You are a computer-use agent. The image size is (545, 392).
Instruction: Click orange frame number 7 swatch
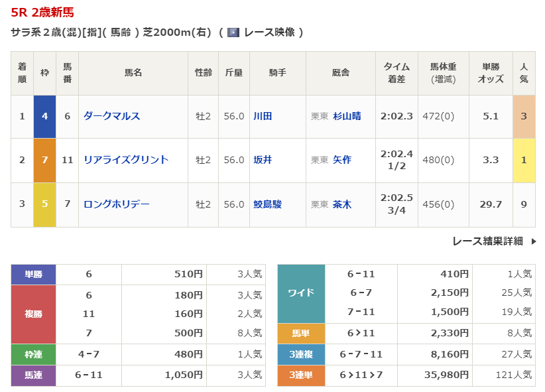[x=44, y=160]
